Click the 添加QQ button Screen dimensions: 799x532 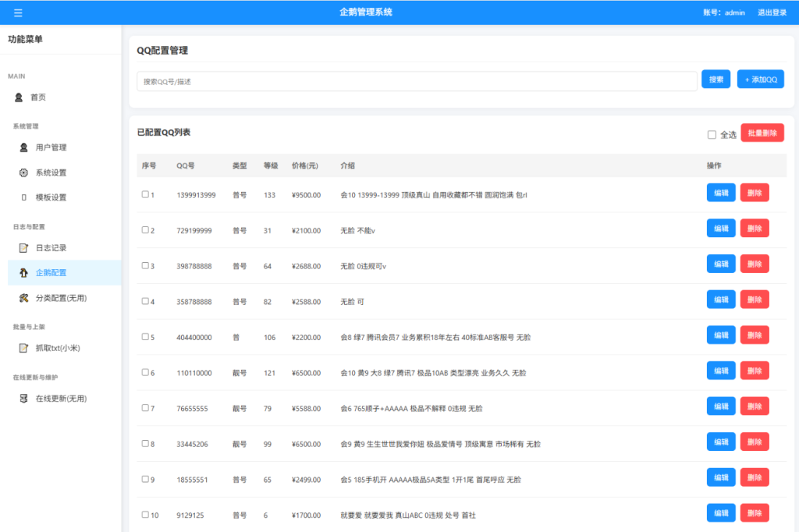(x=760, y=79)
